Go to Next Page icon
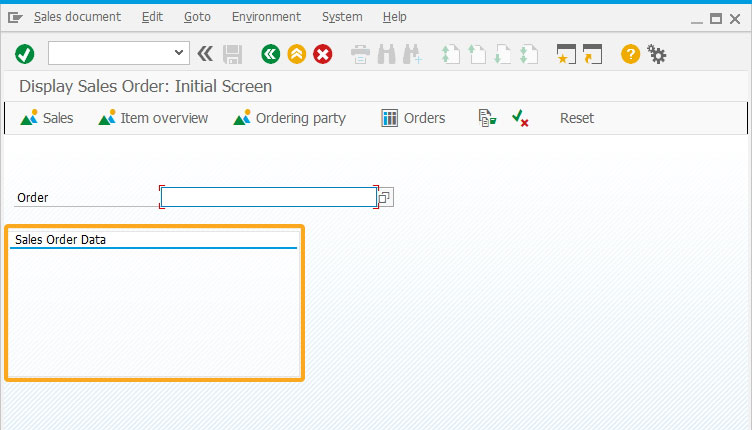Viewport: 752px width, 430px height. click(503, 54)
